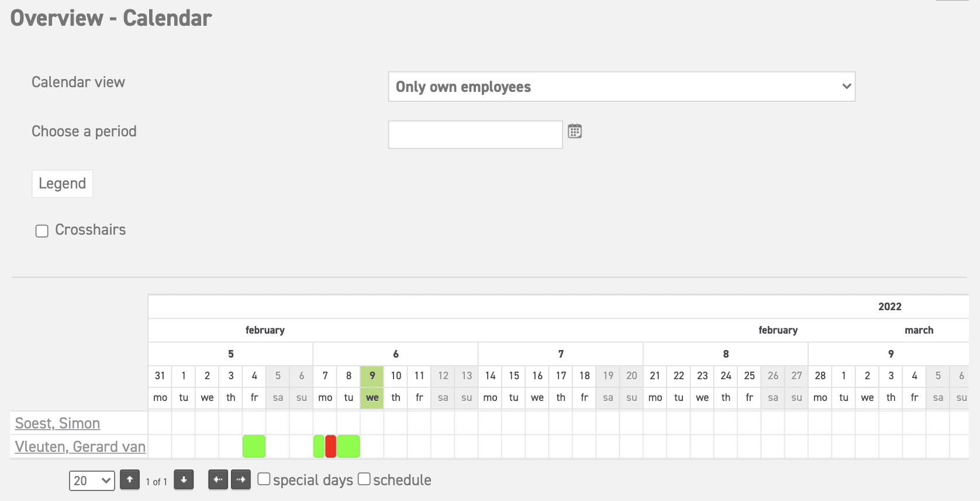This screenshot has height=501, width=980.
Task: Toggle the schedule checkbox
Action: [364, 479]
